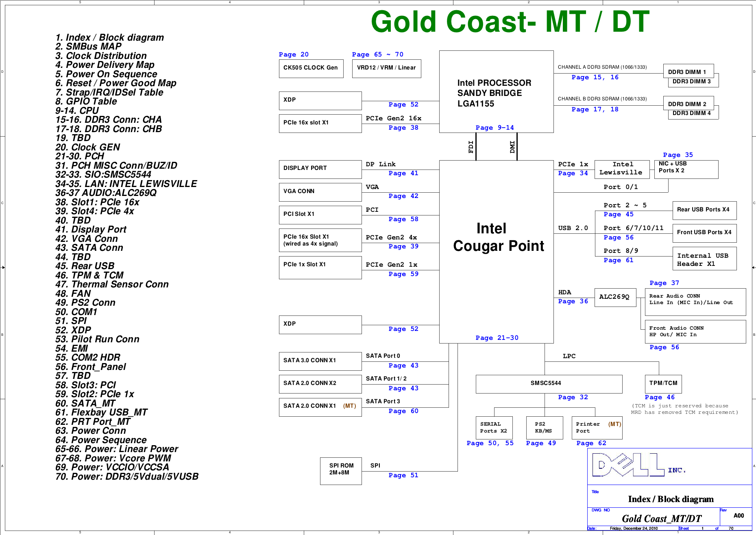Select index entry '64. Power Sequence'
Viewport: 756px width, 535px height.
[x=101, y=440]
